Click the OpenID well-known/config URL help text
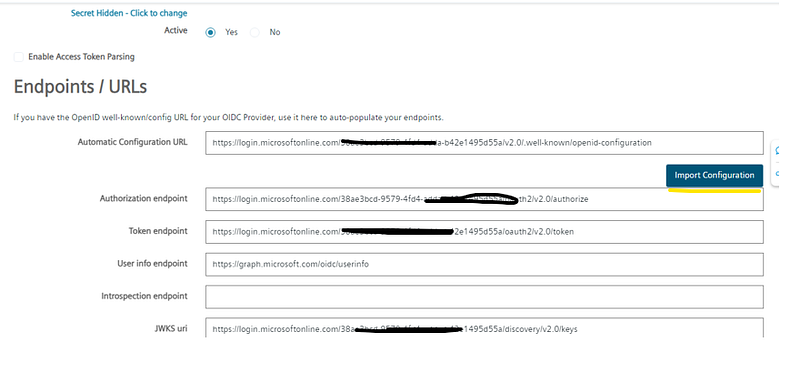Viewport: 800px width, 374px height. pyautogui.click(x=229, y=117)
